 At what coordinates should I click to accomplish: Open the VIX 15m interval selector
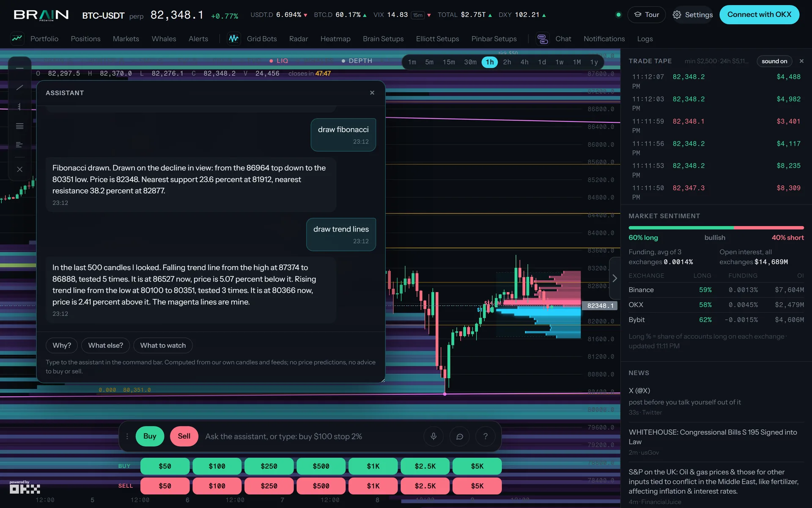[418, 15]
